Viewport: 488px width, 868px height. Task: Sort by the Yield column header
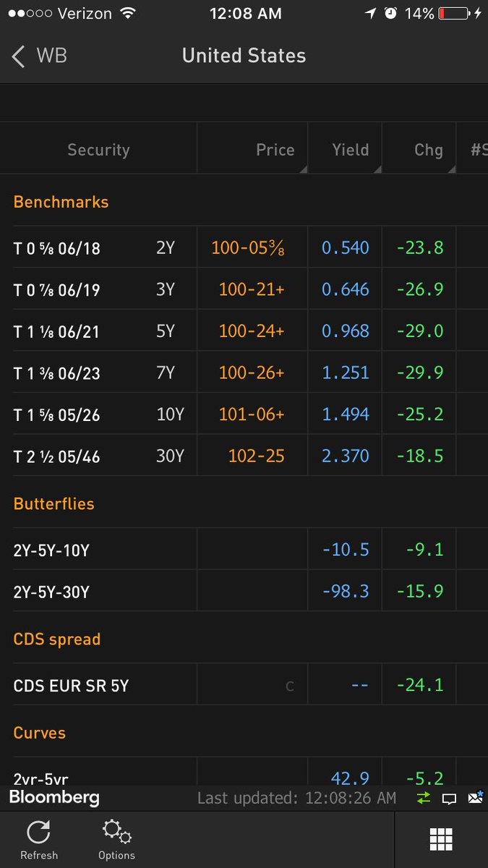(346, 148)
